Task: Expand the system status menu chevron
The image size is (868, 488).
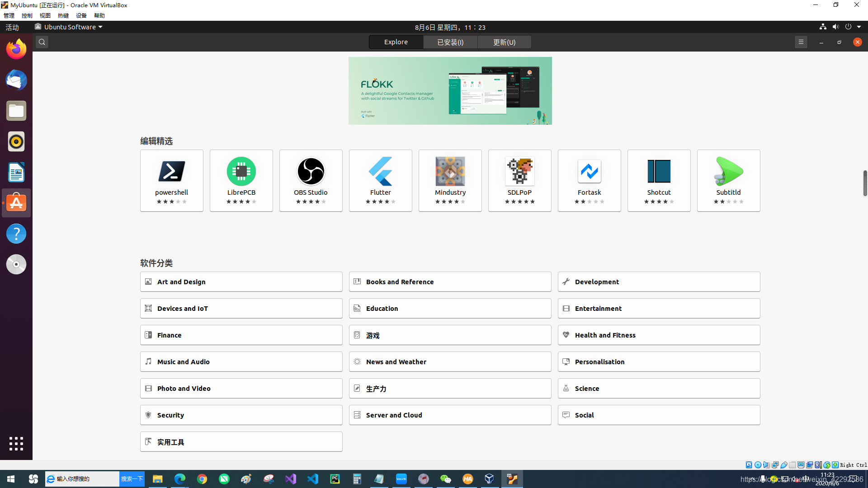Action: 860,27
